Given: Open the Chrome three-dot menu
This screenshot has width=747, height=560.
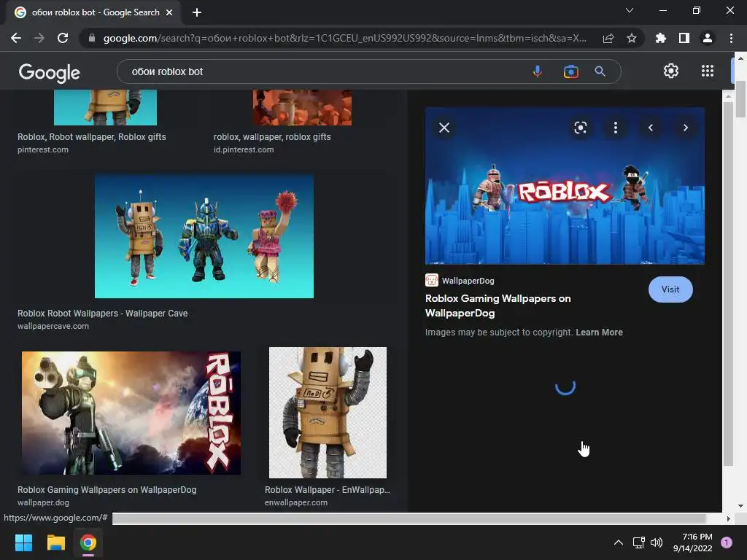Looking at the screenshot, I should pyautogui.click(x=731, y=38).
